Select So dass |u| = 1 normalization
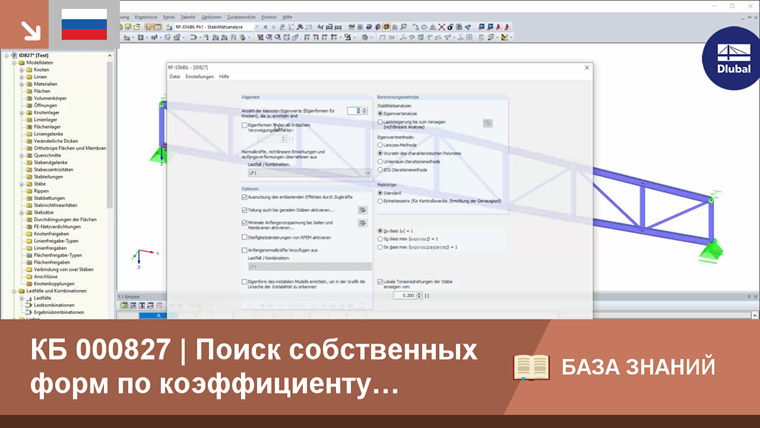The height and width of the screenshot is (428, 760). point(380,231)
